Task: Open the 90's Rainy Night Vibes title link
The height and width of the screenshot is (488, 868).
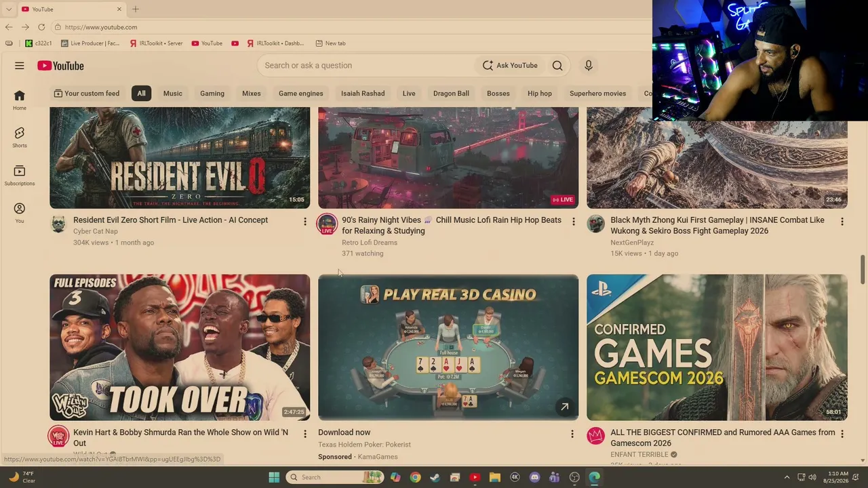Action: (452, 226)
